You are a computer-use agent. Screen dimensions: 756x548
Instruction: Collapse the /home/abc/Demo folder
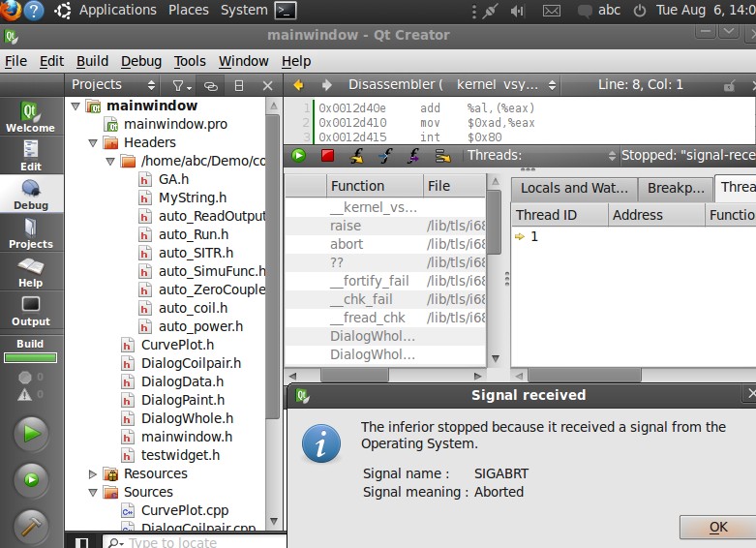[x=110, y=161]
